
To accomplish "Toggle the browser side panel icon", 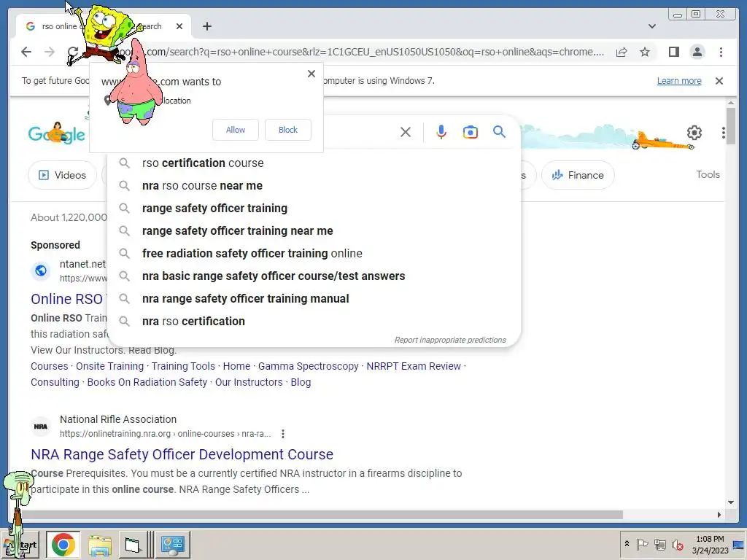I will pyautogui.click(x=673, y=52).
